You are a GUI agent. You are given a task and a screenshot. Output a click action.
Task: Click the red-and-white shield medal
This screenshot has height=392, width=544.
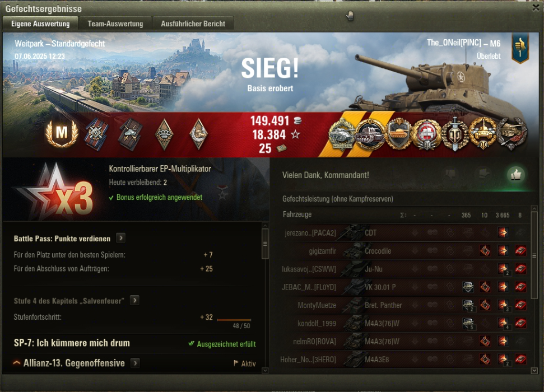(x=427, y=134)
